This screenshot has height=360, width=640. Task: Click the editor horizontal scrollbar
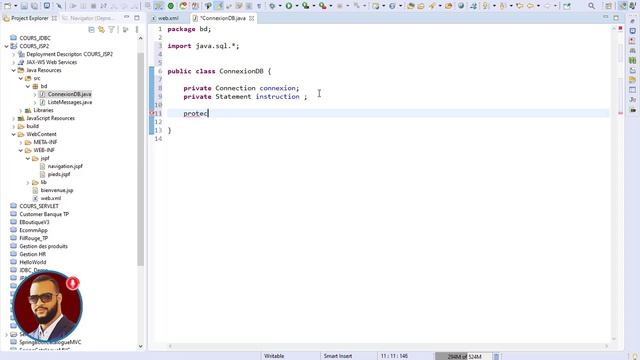388,346
